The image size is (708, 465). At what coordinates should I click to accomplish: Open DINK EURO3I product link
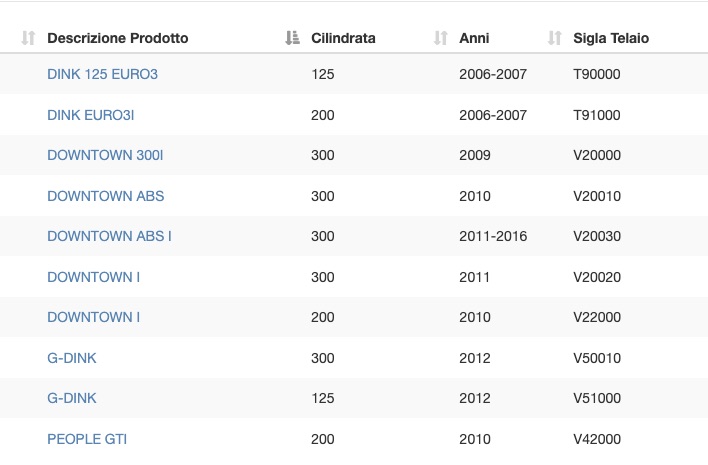pos(91,115)
